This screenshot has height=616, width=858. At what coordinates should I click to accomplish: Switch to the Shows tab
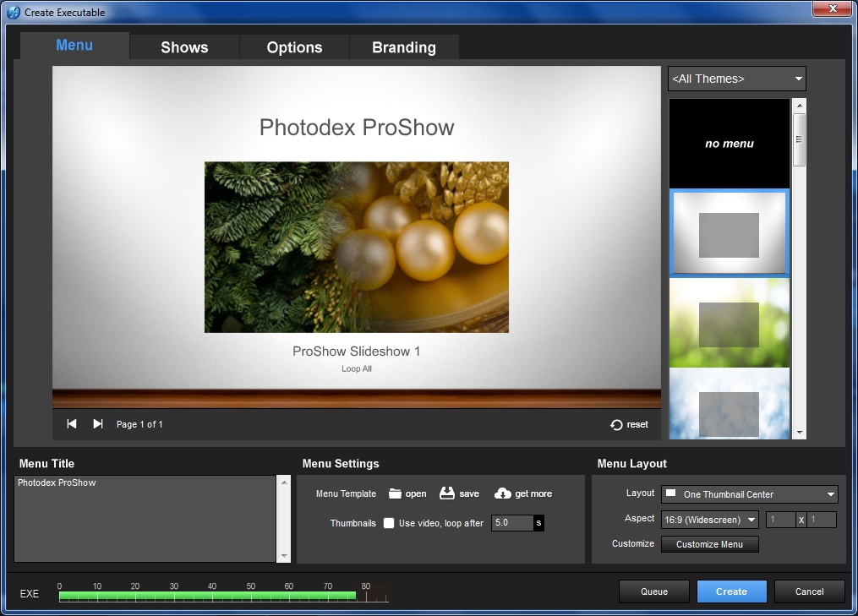pyautogui.click(x=184, y=47)
